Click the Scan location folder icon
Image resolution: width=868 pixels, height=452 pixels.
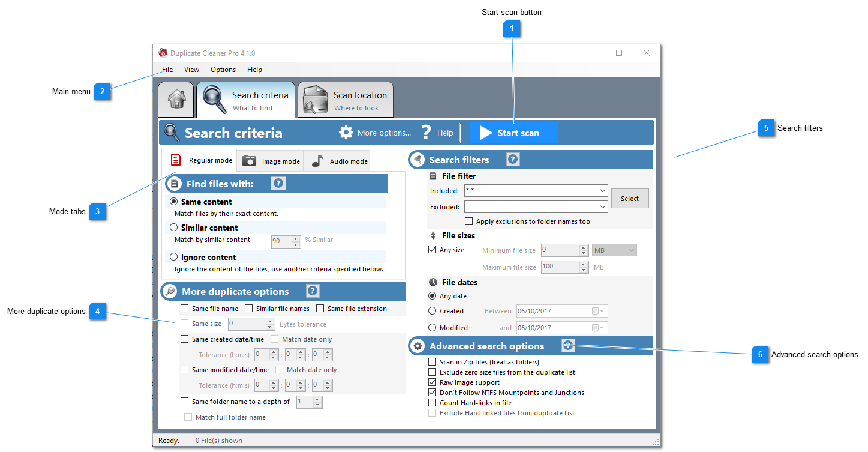pos(315,100)
